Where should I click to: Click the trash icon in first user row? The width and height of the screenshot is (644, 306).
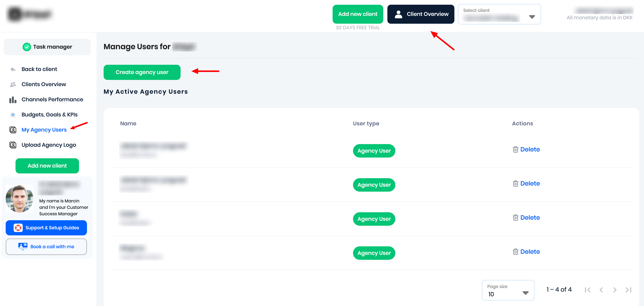515,149
